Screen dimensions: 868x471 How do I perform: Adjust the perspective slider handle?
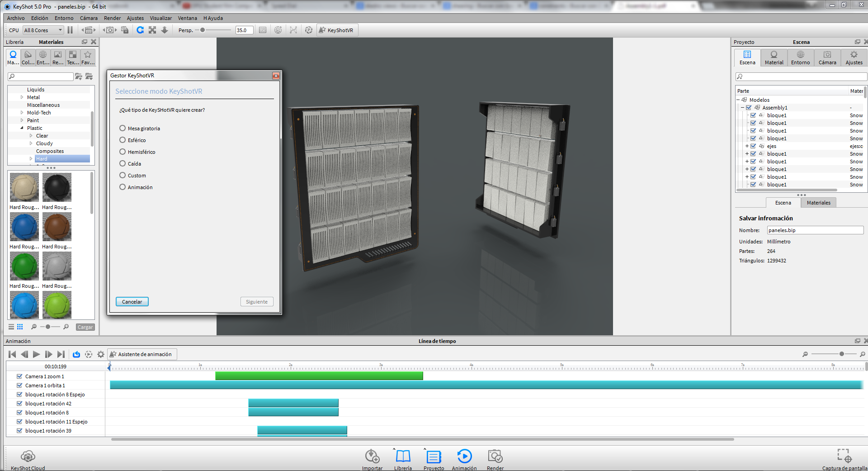click(x=203, y=30)
